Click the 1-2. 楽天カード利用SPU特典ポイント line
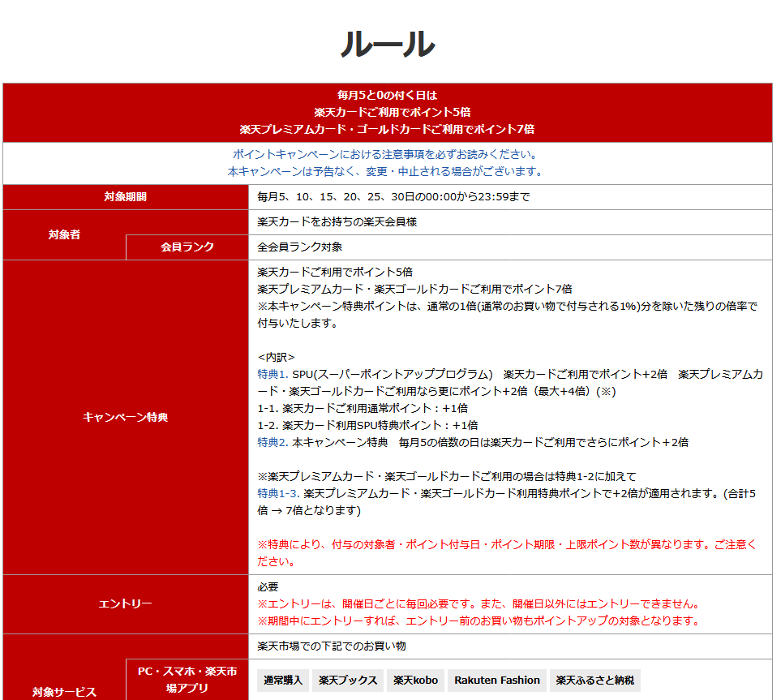781x700 pixels. coord(367,426)
